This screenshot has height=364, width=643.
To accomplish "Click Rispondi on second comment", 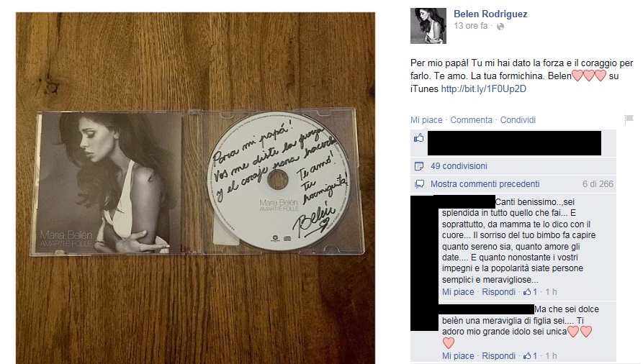I will [x=499, y=356].
